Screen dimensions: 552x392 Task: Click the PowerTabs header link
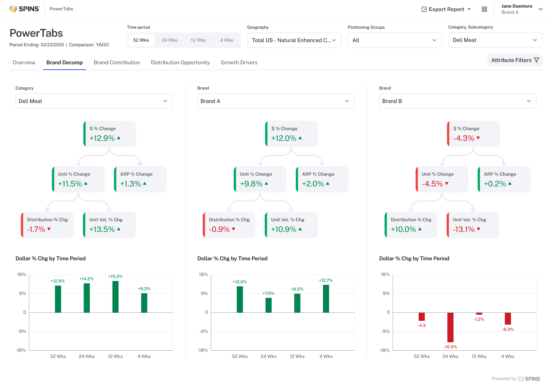pos(61,9)
